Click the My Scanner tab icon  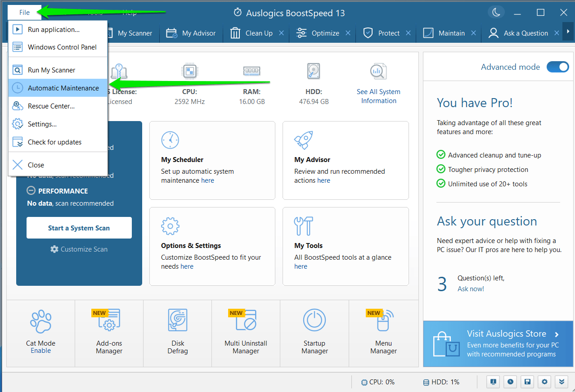coord(110,33)
